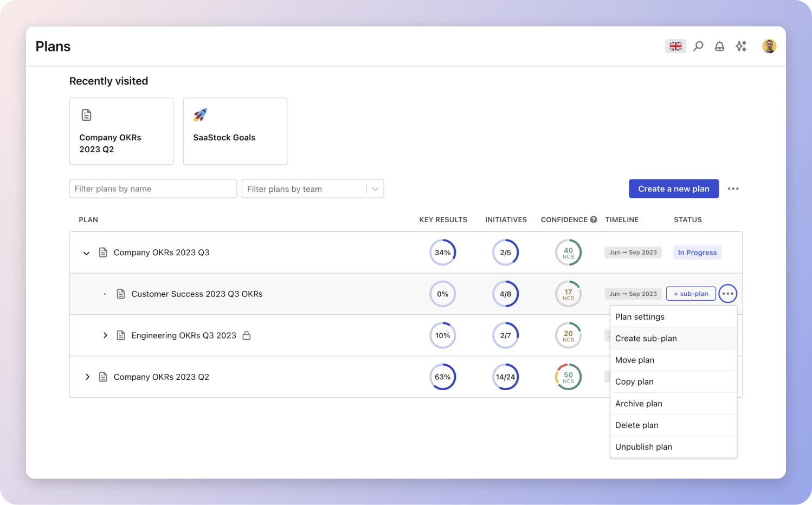Open the user profile avatar
The width and height of the screenshot is (812, 505).
click(769, 46)
